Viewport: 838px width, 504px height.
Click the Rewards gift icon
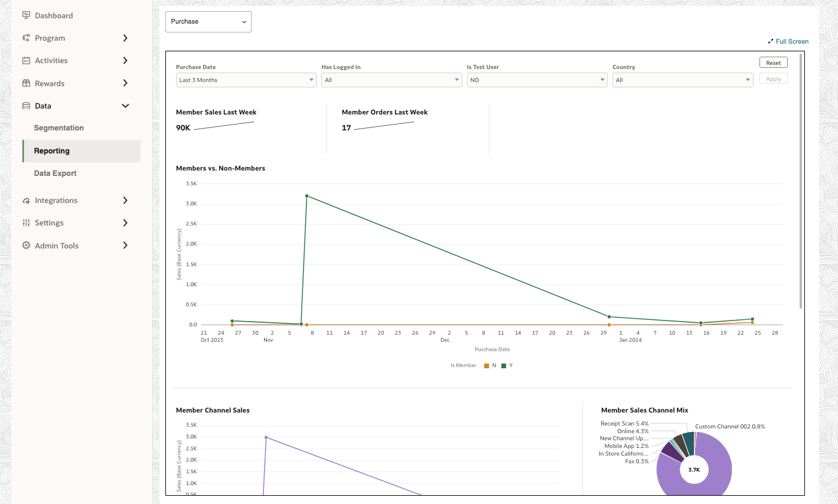pos(26,83)
